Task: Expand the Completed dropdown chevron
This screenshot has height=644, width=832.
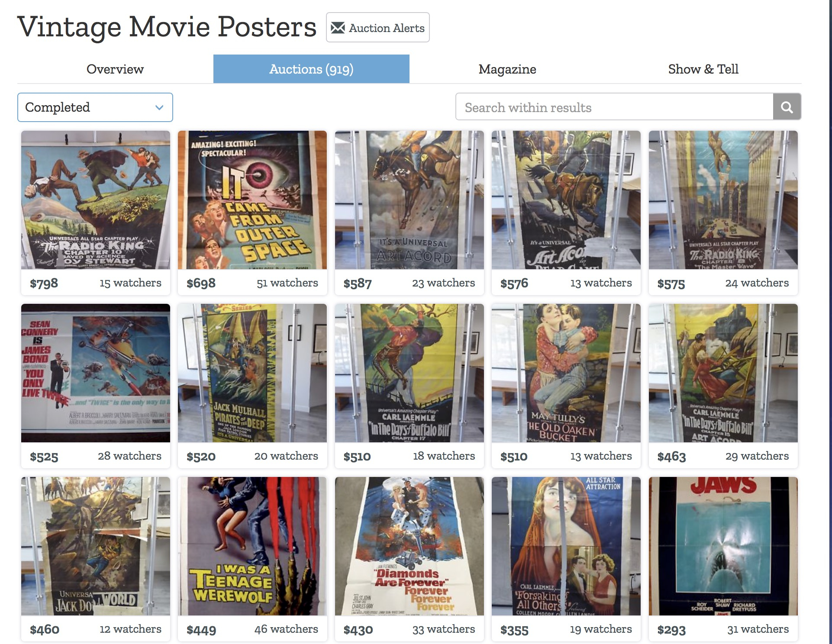Action: pos(159,107)
